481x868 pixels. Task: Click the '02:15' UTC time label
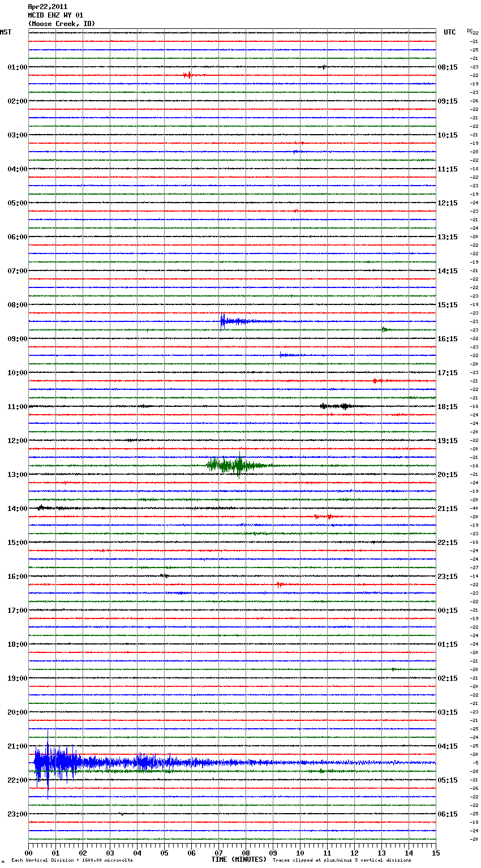pos(448,678)
